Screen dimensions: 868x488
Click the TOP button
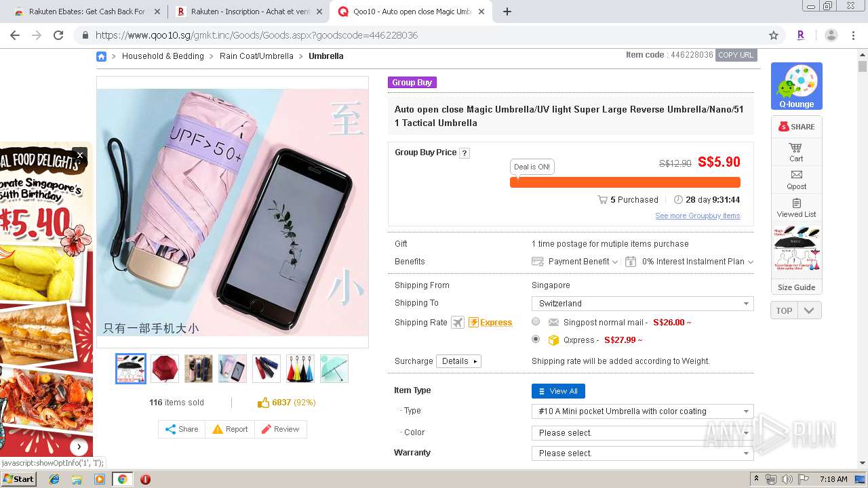(x=784, y=310)
